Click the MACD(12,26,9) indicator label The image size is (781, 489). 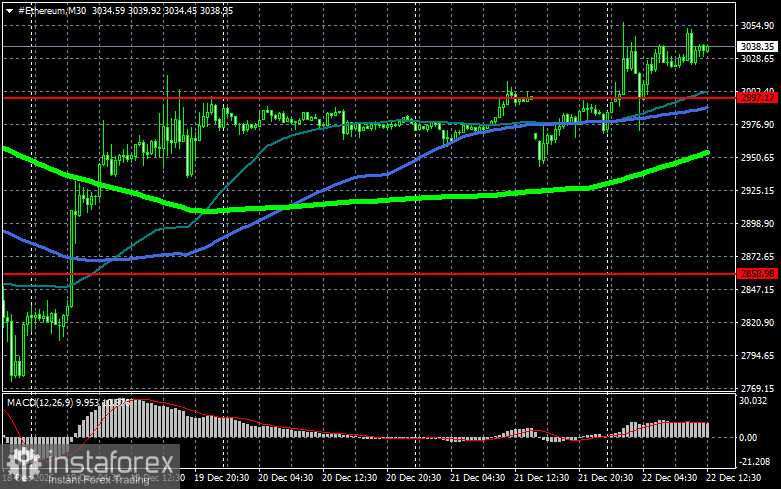click(x=40, y=402)
